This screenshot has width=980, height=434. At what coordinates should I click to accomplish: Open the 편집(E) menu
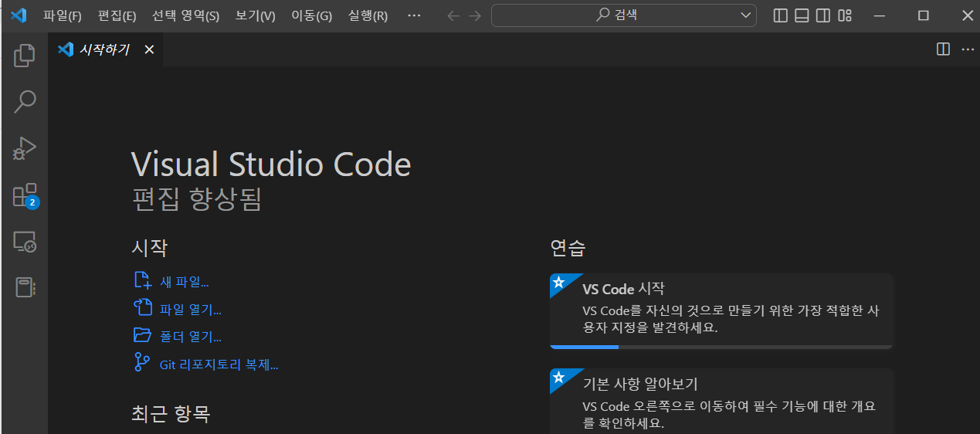click(x=117, y=15)
